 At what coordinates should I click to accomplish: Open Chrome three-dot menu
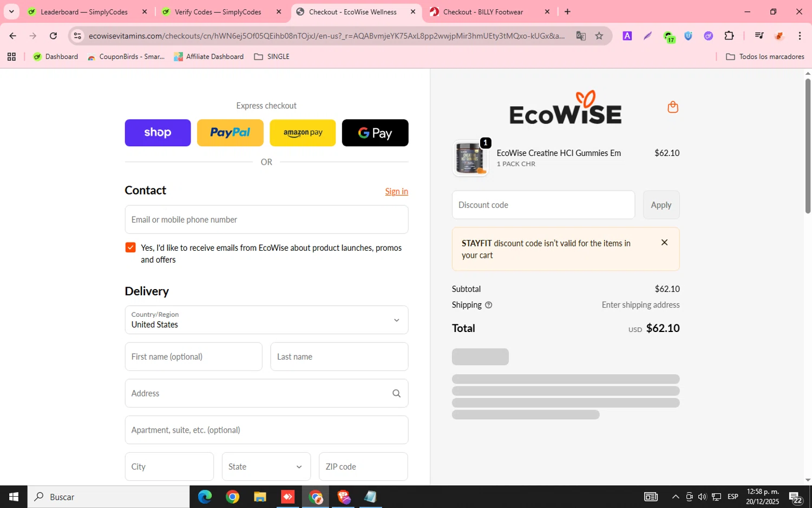tap(800, 36)
